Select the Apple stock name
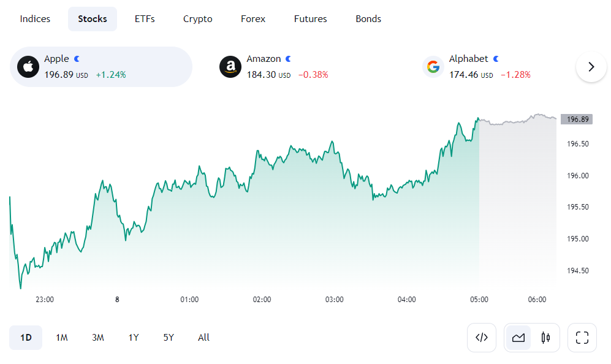This screenshot has height=364, width=611. coord(56,59)
